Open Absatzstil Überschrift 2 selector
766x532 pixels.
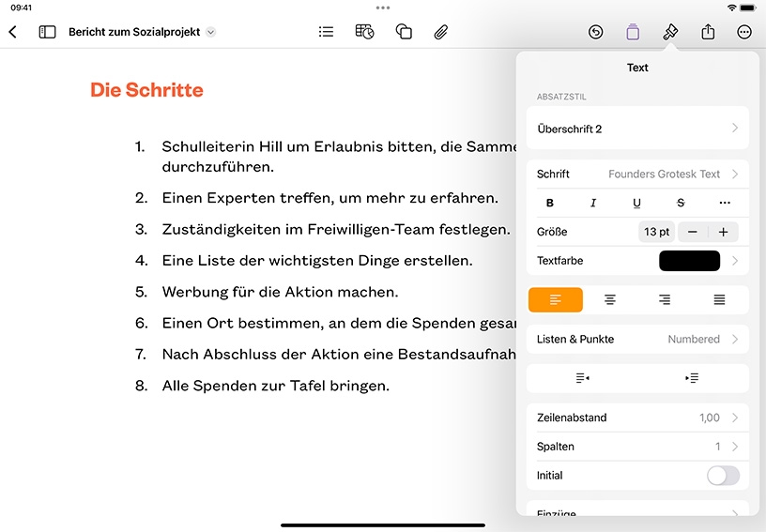(x=637, y=129)
